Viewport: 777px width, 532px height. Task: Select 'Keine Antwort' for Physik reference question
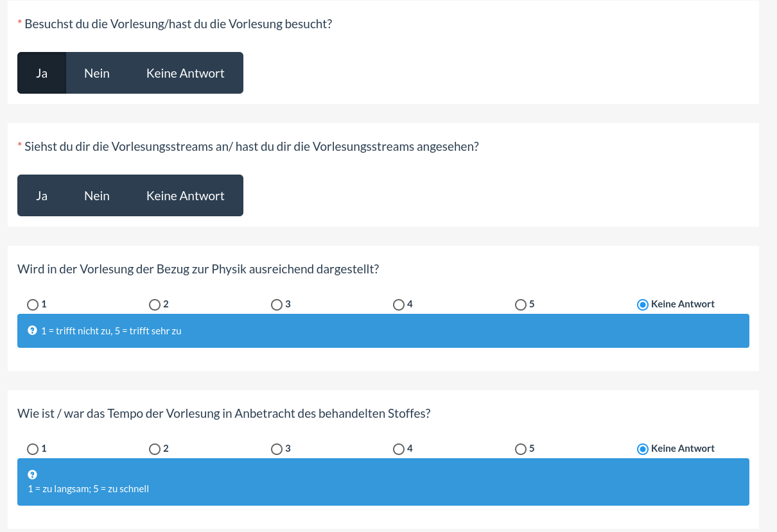(x=643, y=305)
